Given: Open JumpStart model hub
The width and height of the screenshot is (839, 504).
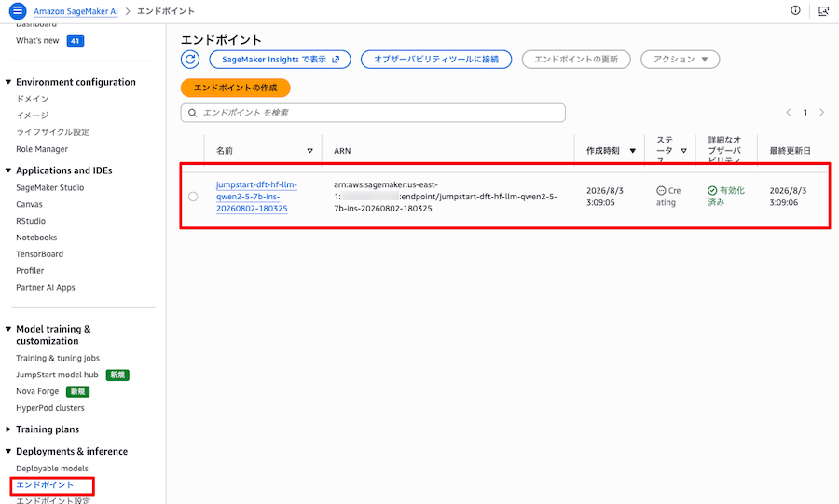Looking at the screenshot, I should tap(57, 375).
